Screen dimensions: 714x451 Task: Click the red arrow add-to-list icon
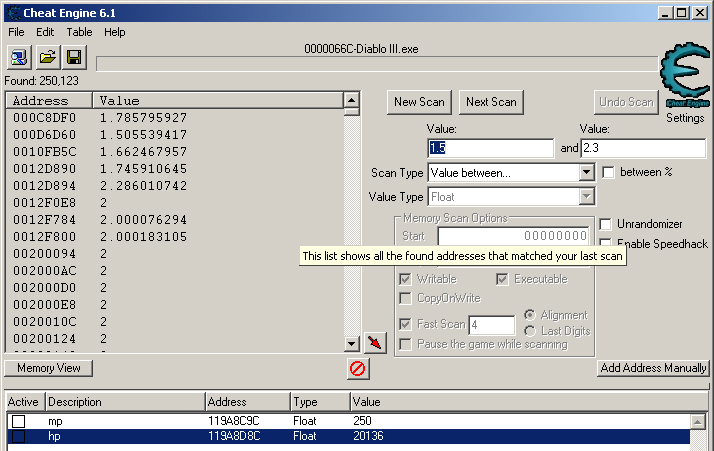click(x=375, y=343)
